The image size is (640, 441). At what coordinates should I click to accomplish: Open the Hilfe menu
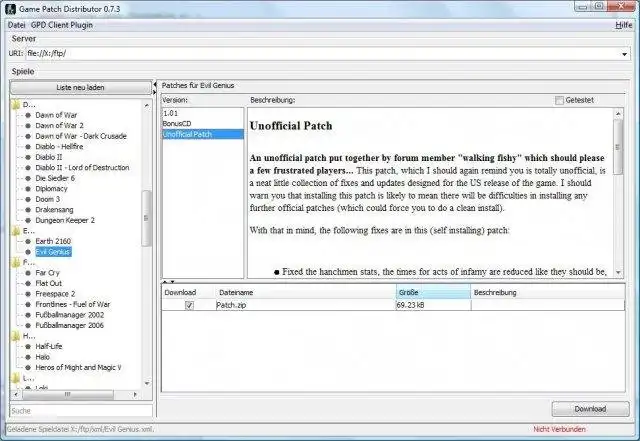click(x=623, y=25)
